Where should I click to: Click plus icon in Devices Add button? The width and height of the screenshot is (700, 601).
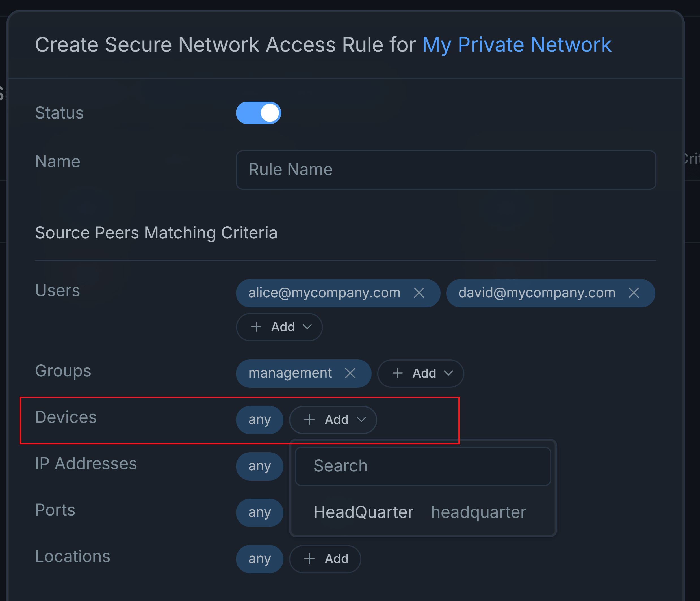pyautogui.click(x=309, y=419)
